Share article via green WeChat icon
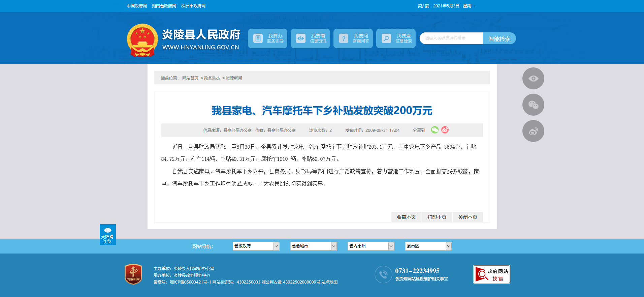Screen dimensions: 644x297 tap(435, 130)
